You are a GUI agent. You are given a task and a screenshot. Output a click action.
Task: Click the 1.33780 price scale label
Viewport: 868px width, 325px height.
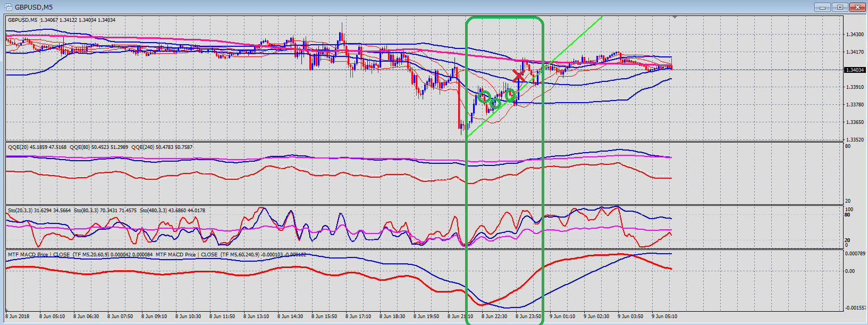tap(855, 105)
